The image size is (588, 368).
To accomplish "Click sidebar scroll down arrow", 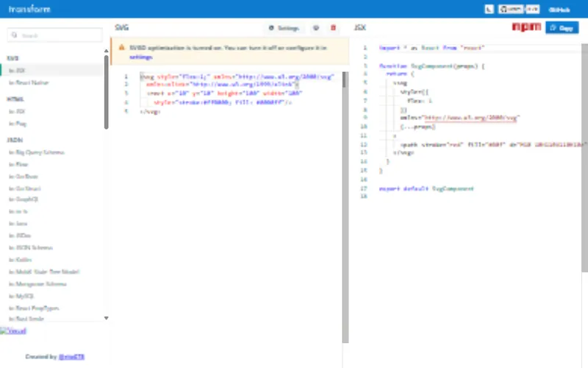I will (106, 318).
